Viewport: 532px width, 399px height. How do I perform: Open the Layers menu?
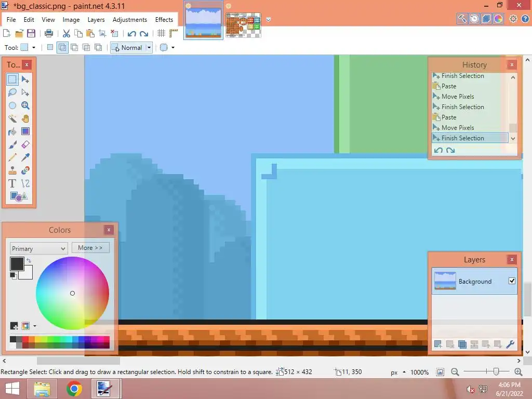click(96, 20)
